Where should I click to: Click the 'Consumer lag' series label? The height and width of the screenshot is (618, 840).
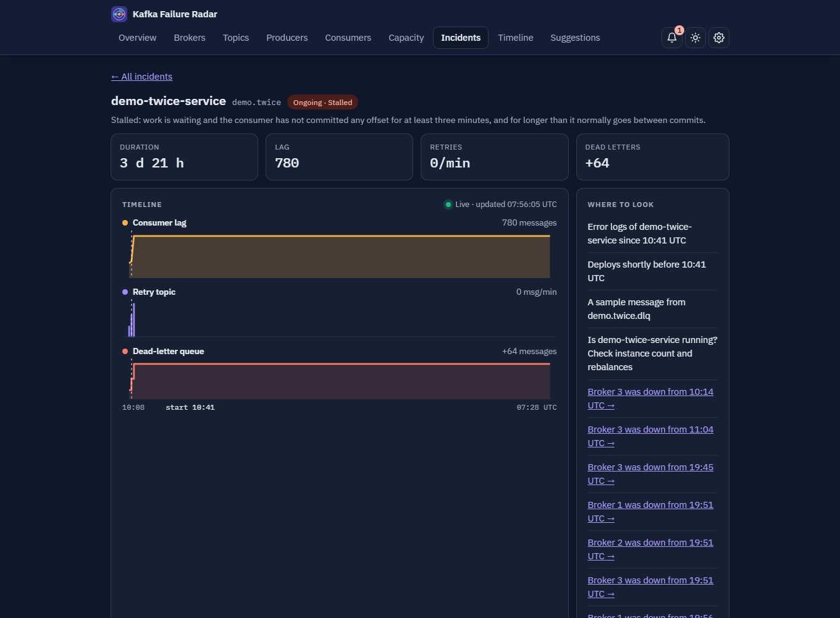159,223
